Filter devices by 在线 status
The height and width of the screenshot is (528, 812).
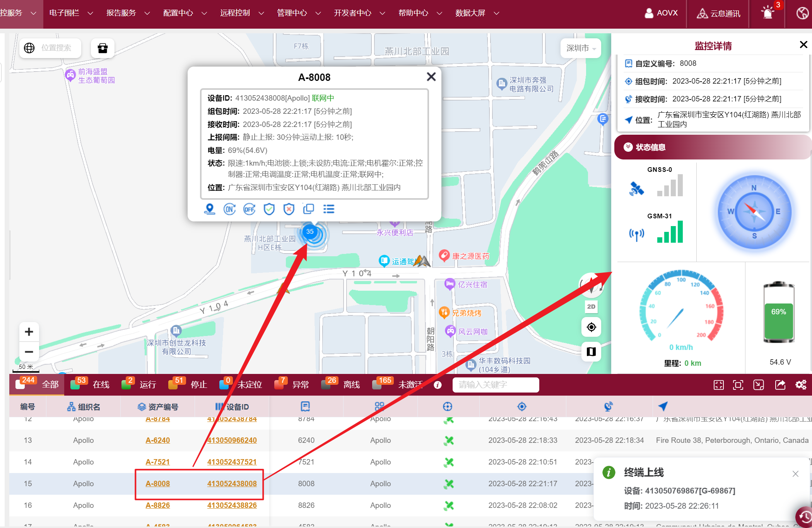point(101,384)
